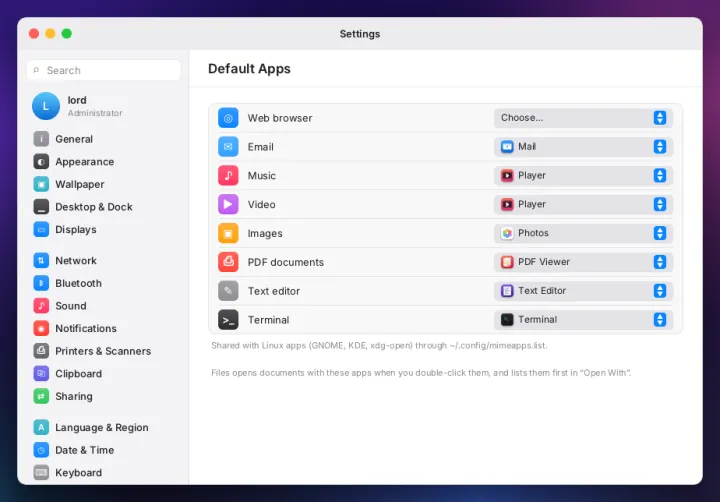Open Keyboard settings

click(105, 472)
